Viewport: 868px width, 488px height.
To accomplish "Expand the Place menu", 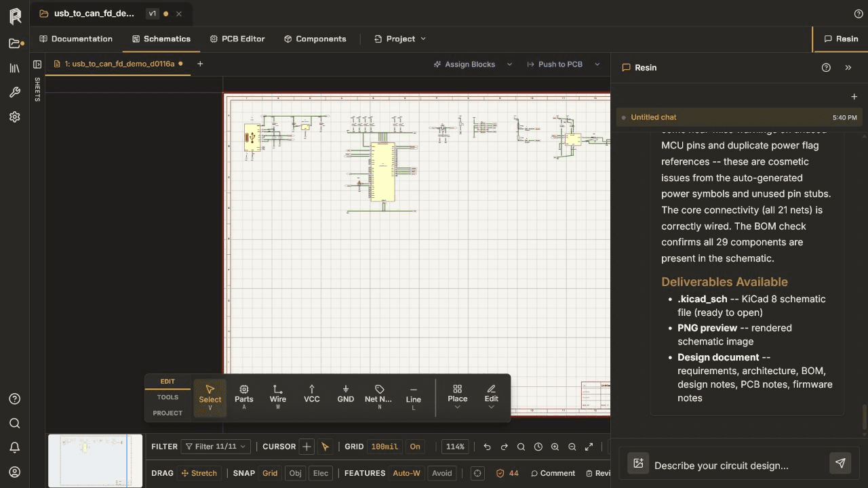I will coord(458,398).
